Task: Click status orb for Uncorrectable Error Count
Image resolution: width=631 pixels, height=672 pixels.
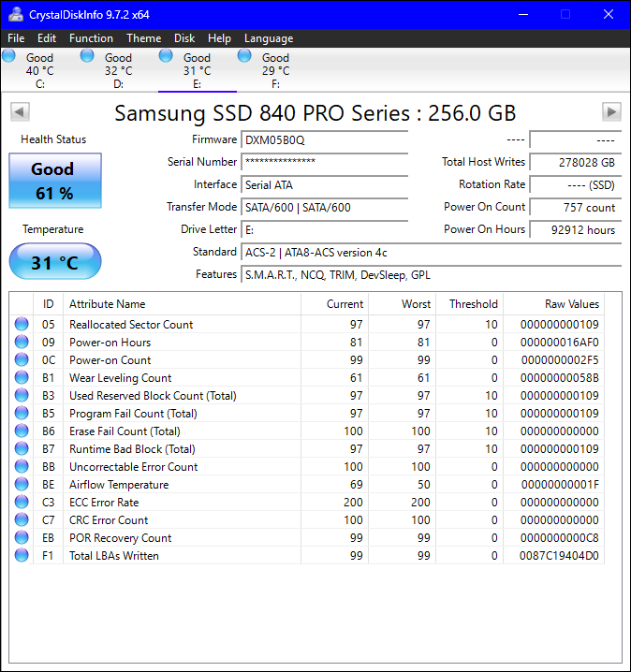Action: 22,466
